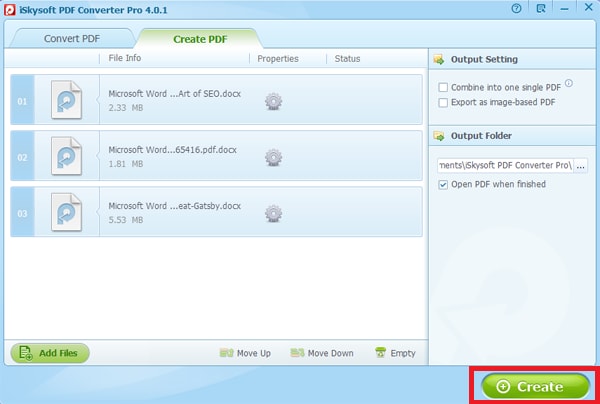Select the 65416.pdf.docx document thumbnail
Viewport: 600px width, 404px height.
click(67, 156)
